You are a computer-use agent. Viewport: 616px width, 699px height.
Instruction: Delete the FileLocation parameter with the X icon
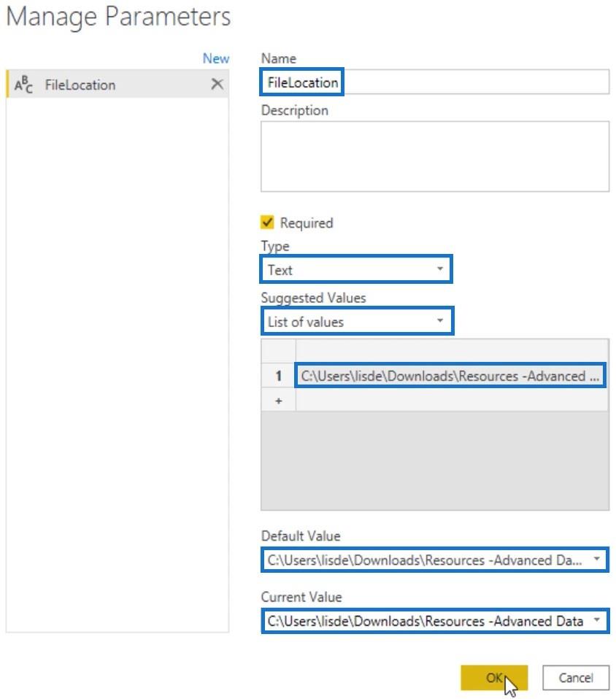[x=217, y=85]
